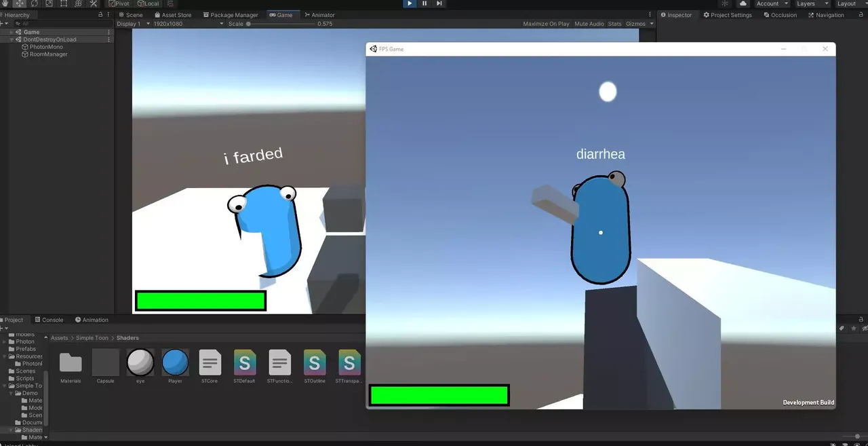This screenshot has width=868, height=446.
Task: Open the Account dropdown
Action: [x=772, y=3]
